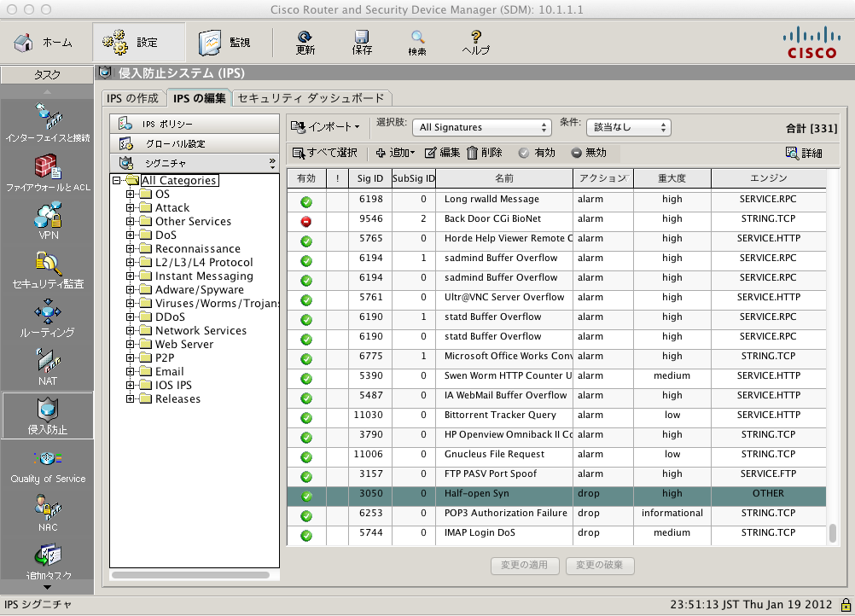Open the Quality of Service task
Screen dimensions: 855x616
(48, 468)
